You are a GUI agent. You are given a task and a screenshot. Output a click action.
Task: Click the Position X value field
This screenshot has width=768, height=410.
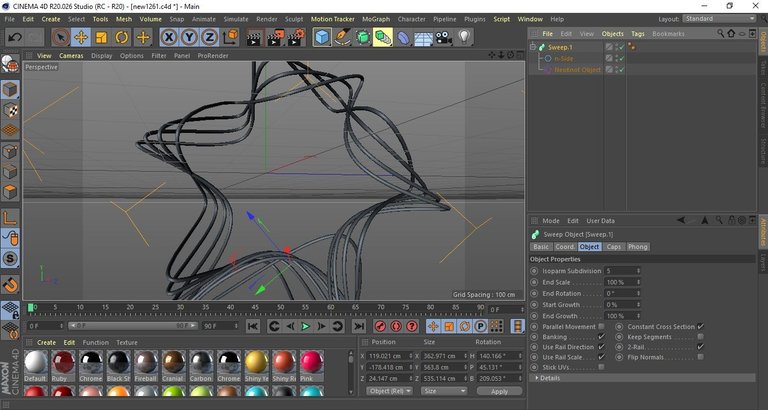point(387,356)
